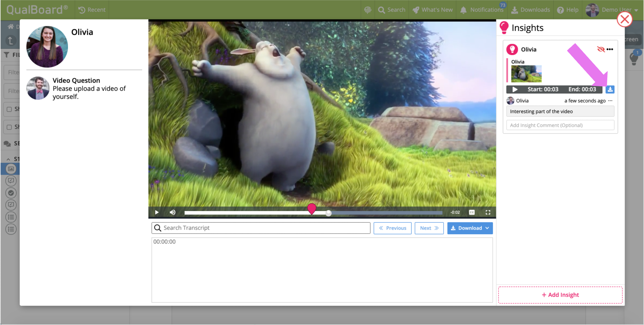The height and width of the screenshot is (325, 644).
Task: Go to the Next transcript match
Action: coord(429,228)
